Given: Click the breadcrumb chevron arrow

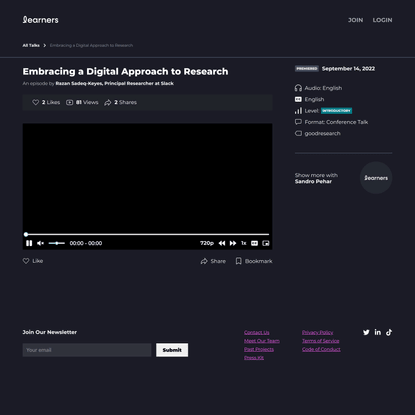Looking at the screenshot, I should [x=45, y=45].
